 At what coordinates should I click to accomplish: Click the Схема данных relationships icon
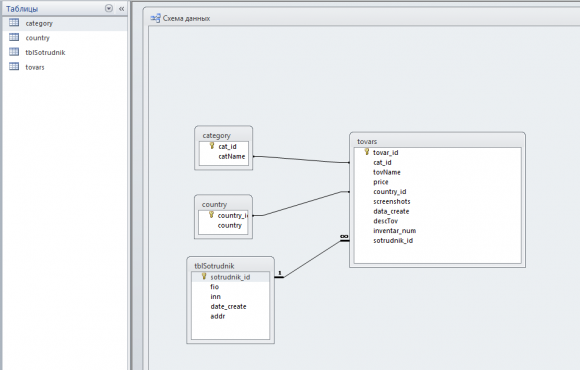pos(155,18)
